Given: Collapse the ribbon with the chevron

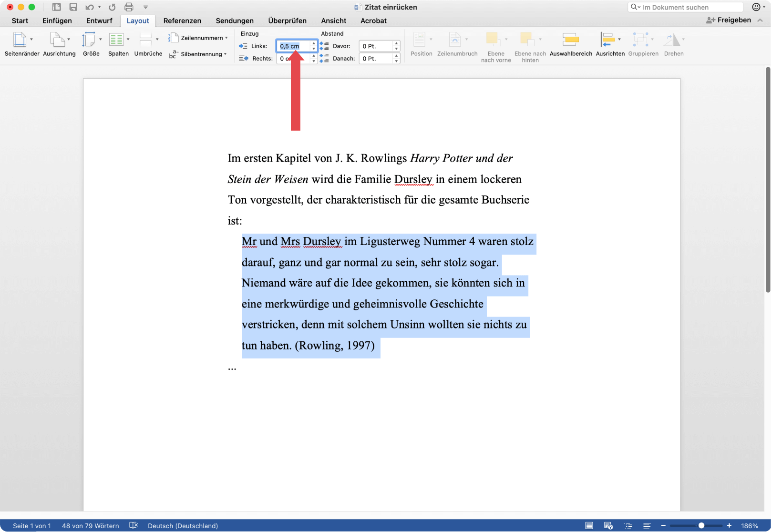Looking at the screenshot, I should coord(760,20).
